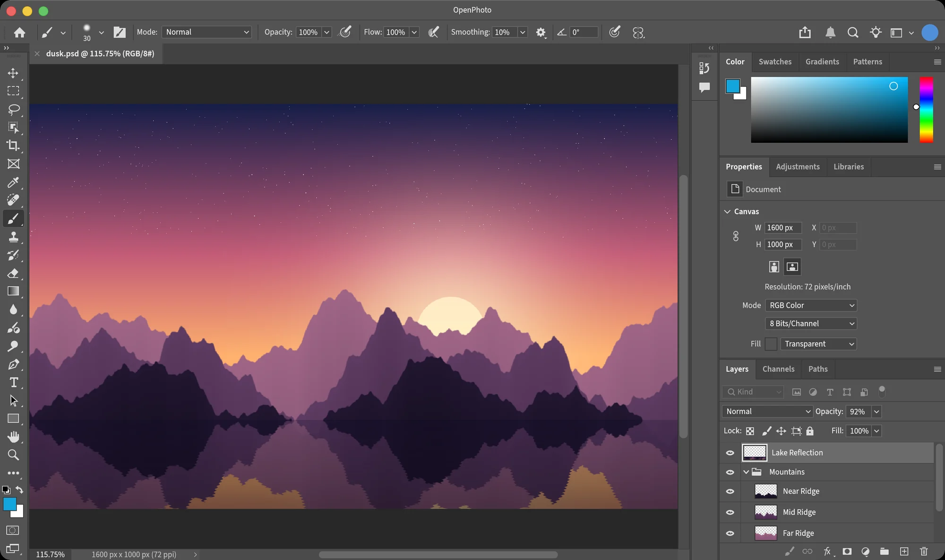This screenshot has height=560, width=945.
Task: Select the Lasso tool
Action: [x=13, y=109]
